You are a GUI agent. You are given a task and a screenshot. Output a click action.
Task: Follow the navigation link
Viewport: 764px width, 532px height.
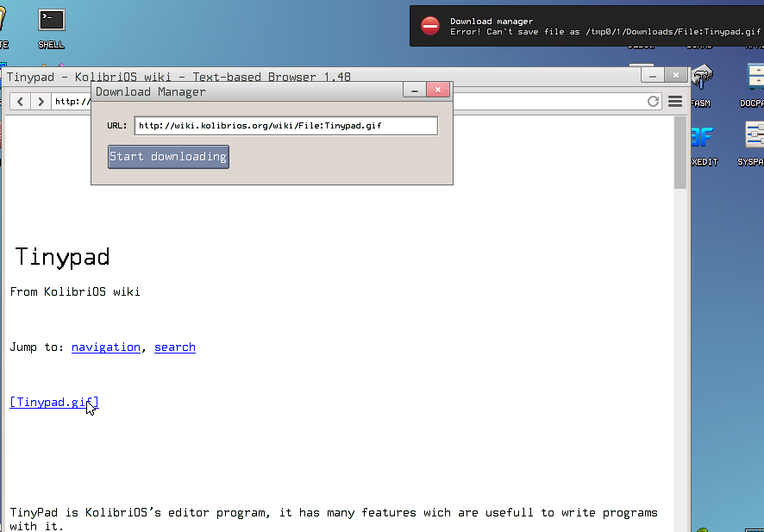[x=106, y=347]
